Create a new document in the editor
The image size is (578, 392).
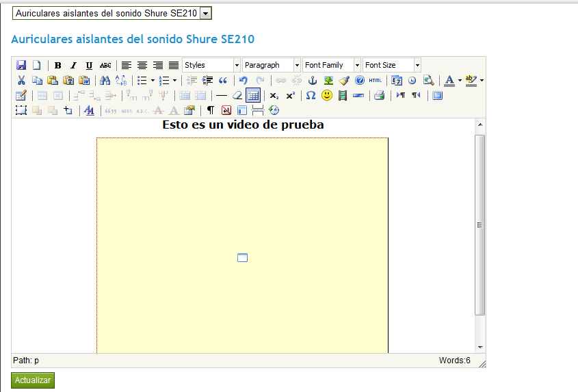pyautogui.click(x=36, y=65)
